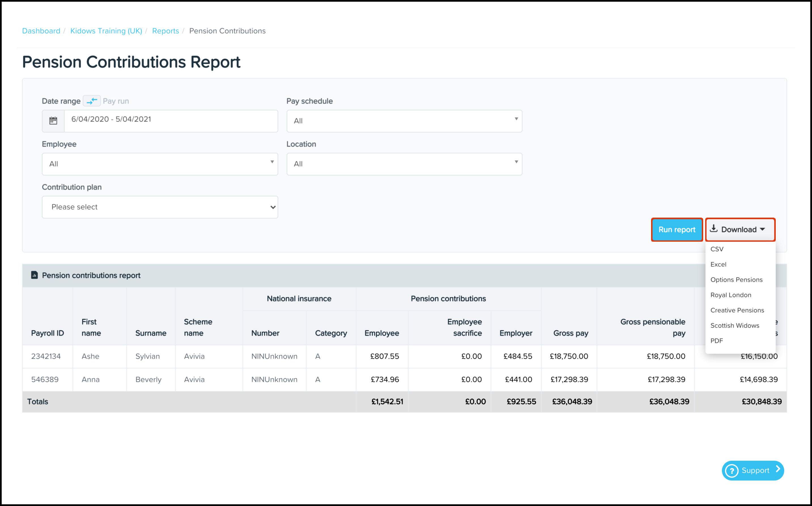Click the Support chevron arrow
The image size is (812, 506).
coord(778,469)
